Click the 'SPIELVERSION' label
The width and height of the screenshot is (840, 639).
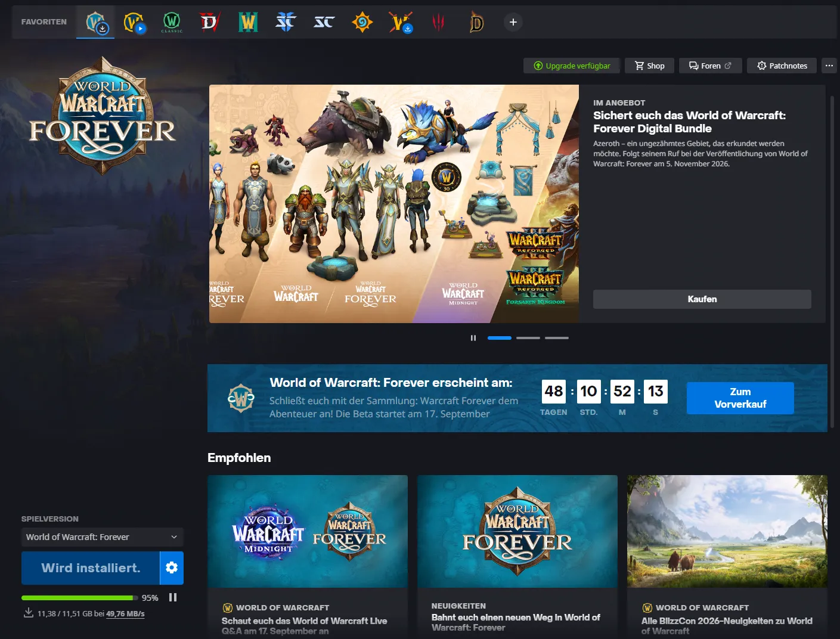(x=50, y=519)
